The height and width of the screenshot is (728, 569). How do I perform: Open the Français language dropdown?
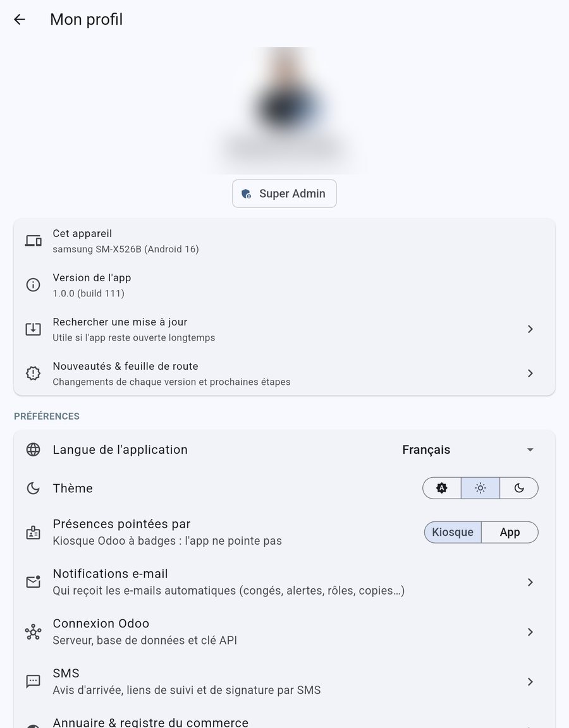(x=468, y=449)
